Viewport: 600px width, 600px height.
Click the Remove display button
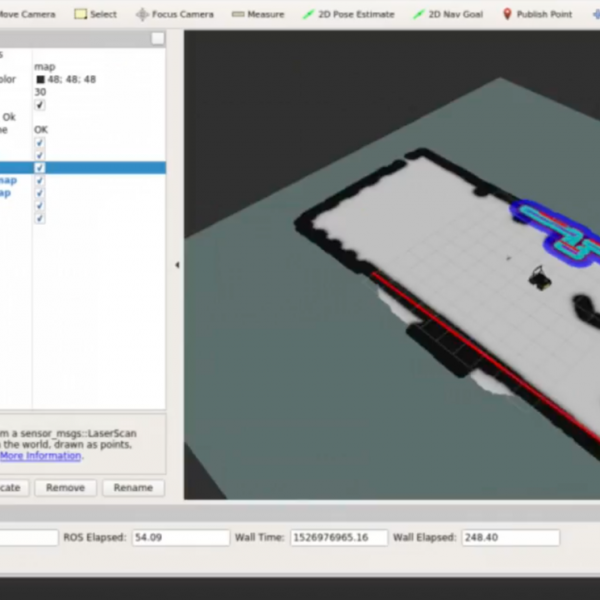pyautogui.click(x=65, y=488)
